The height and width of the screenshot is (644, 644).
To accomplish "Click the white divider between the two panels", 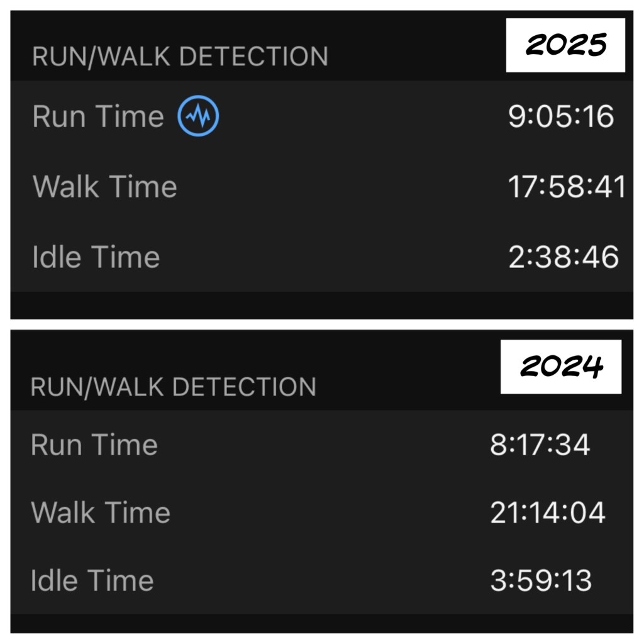I will point(322,325).
